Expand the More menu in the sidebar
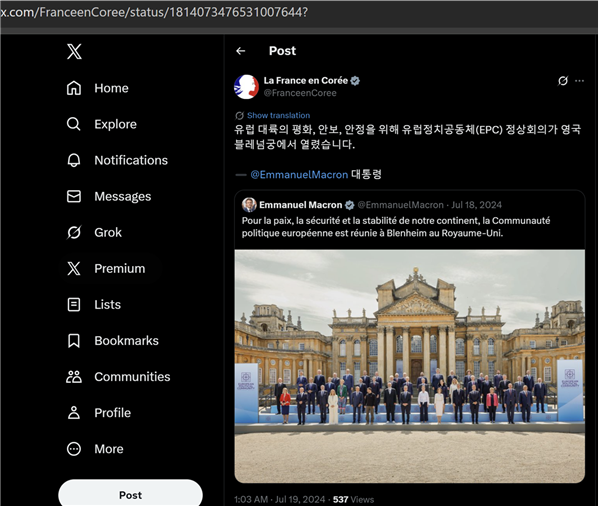The height and width of the screenshot is (507, 599). (95, 449)
